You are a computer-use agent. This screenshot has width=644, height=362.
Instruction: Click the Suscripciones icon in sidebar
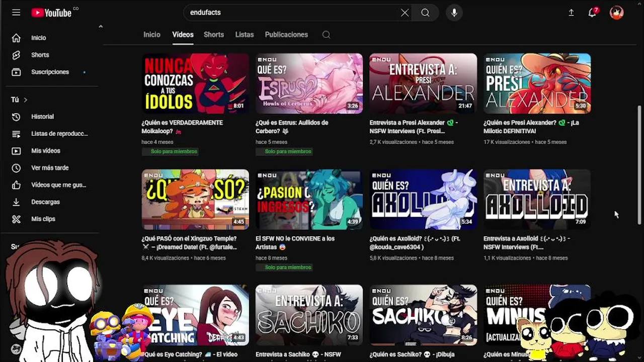click(16, 72)
